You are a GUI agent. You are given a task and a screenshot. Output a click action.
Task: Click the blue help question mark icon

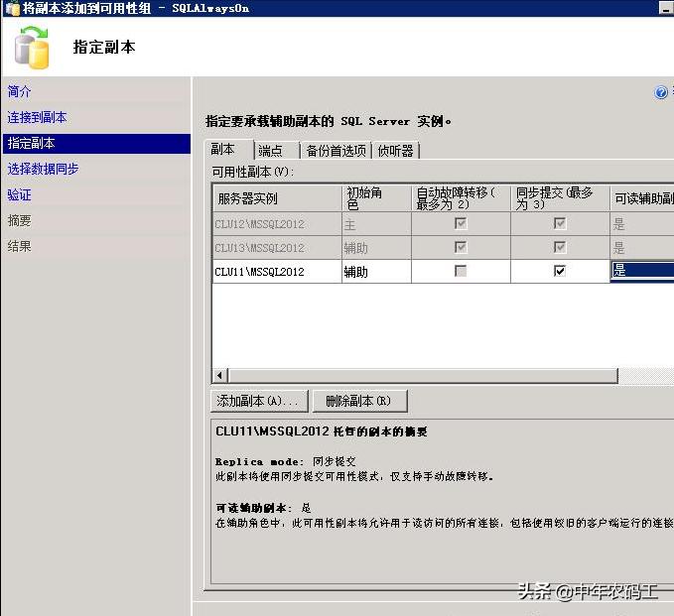point(661,92)
